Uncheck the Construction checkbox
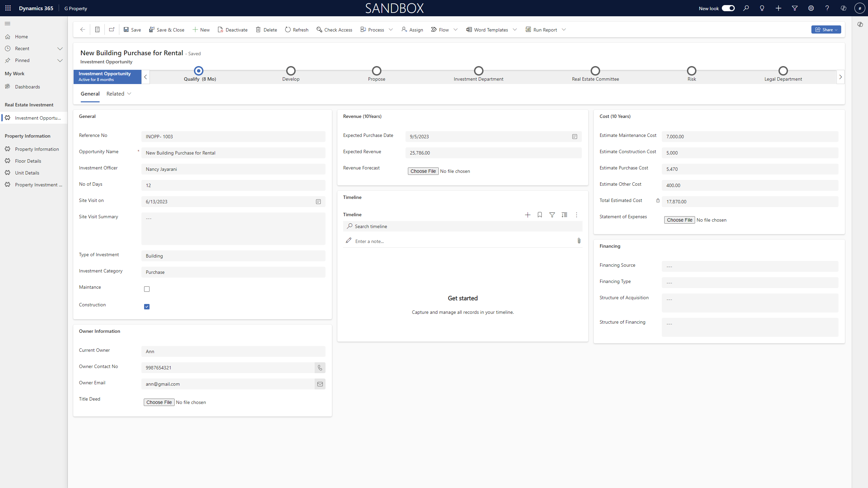Image resolution: width=868 pixels, height=488 pixels. [x=147, y=307]
